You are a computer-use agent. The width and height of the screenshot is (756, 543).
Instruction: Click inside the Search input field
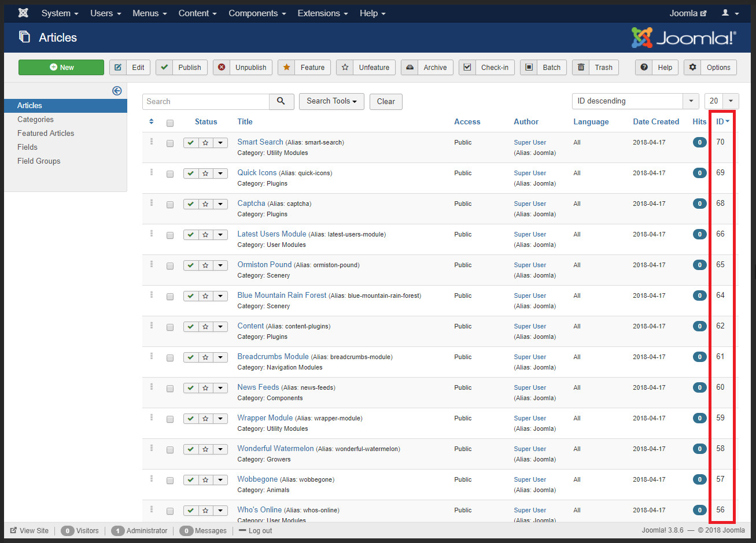point(206,101)
